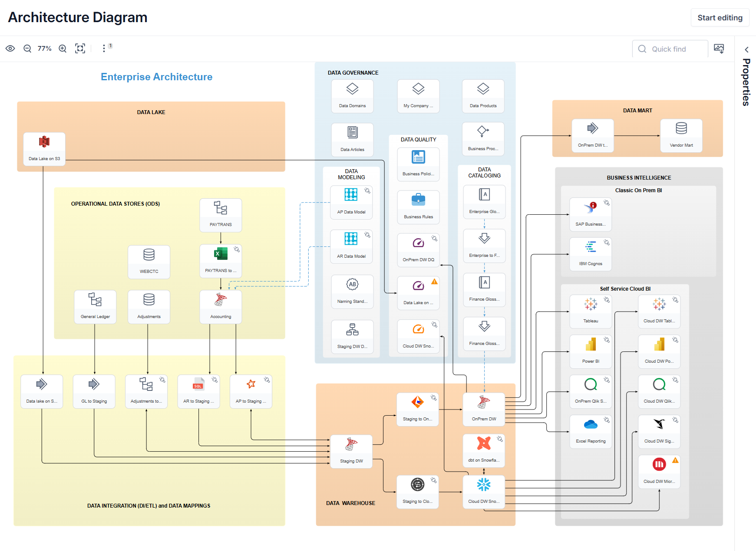Viewport: 756px width, 551px height.
Task: Select the OnPrem Qlik Sense node
Action: [x=591, y=391]
